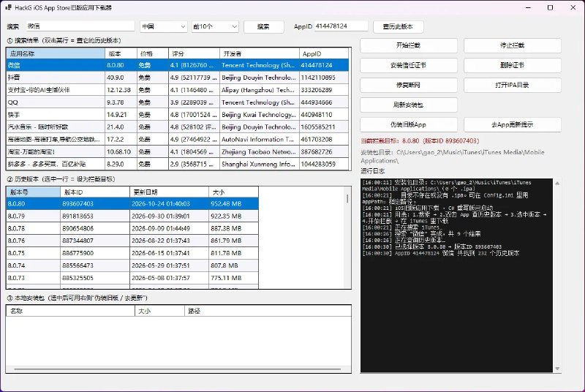Viewport: 585px width, 392px height.
Task: Click the 开始拦截 button
Action: (x=408, y=45)
